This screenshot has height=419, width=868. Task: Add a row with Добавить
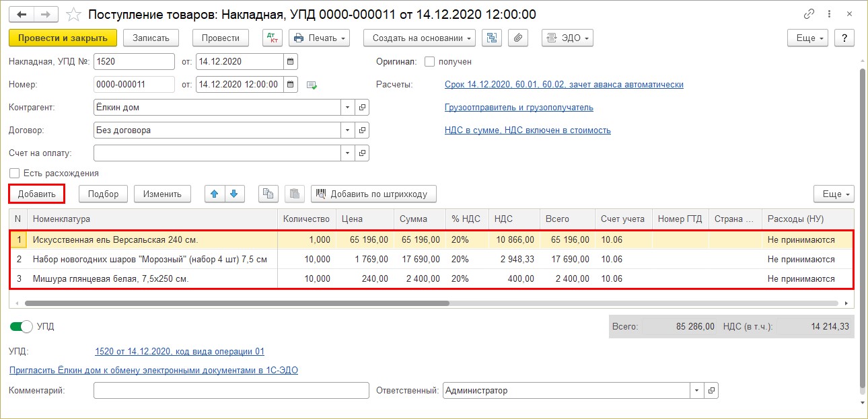click(37, 194)
